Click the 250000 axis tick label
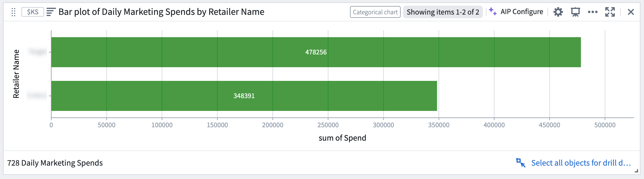Screen dimensions: 644x179 [328, 125]
